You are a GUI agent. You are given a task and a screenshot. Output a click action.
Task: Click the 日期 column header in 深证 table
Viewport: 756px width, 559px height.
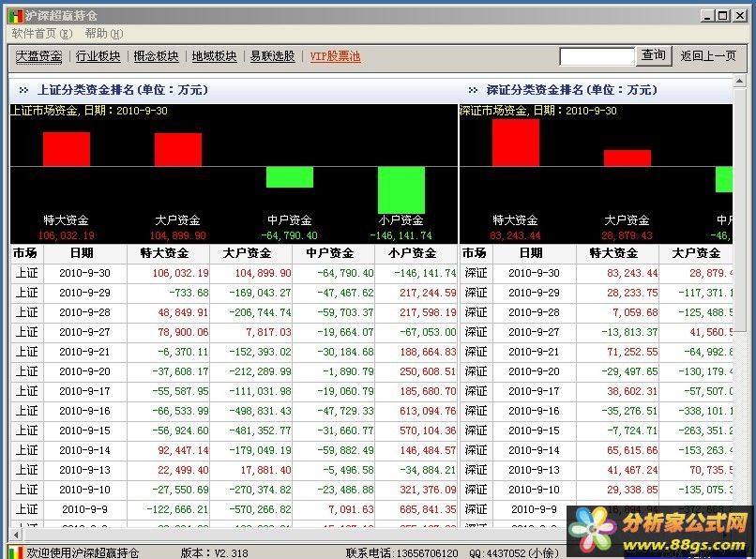(x=535, y=253)
